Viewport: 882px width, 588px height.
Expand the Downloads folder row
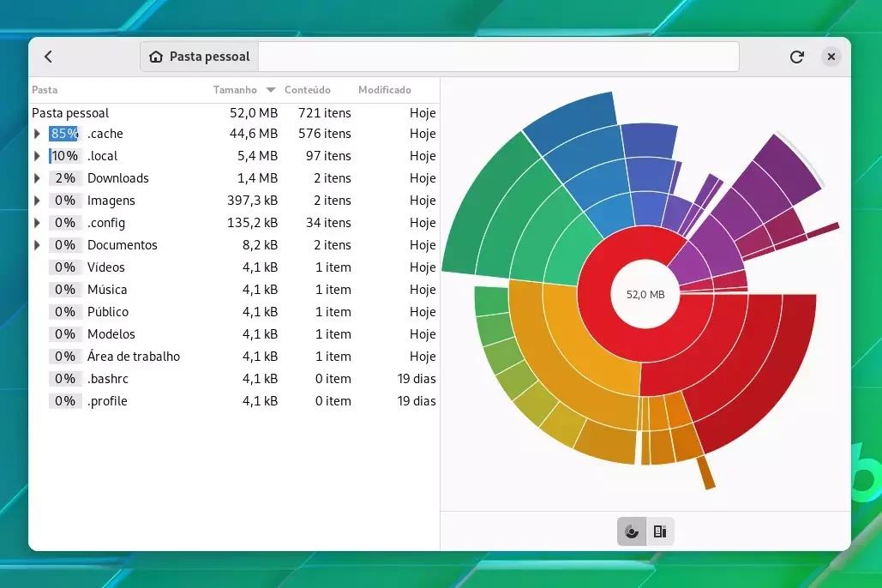(x=37, y=178)
